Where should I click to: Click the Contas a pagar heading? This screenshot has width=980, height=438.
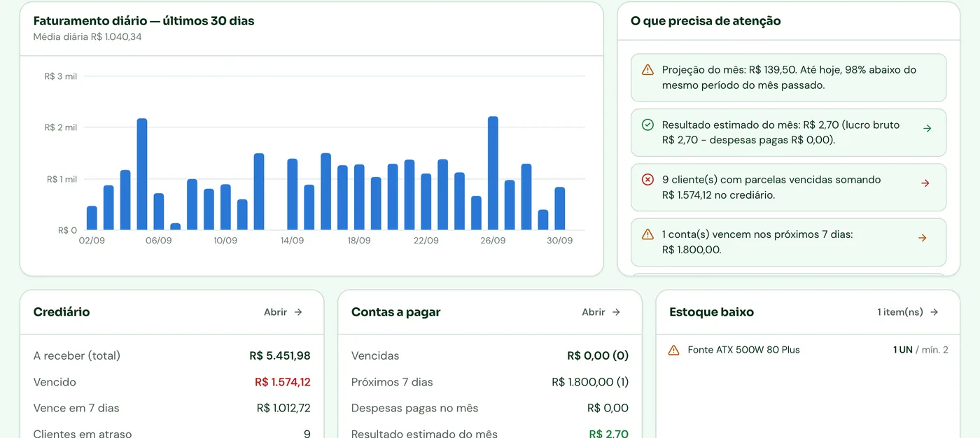click(x=395, y=312)
